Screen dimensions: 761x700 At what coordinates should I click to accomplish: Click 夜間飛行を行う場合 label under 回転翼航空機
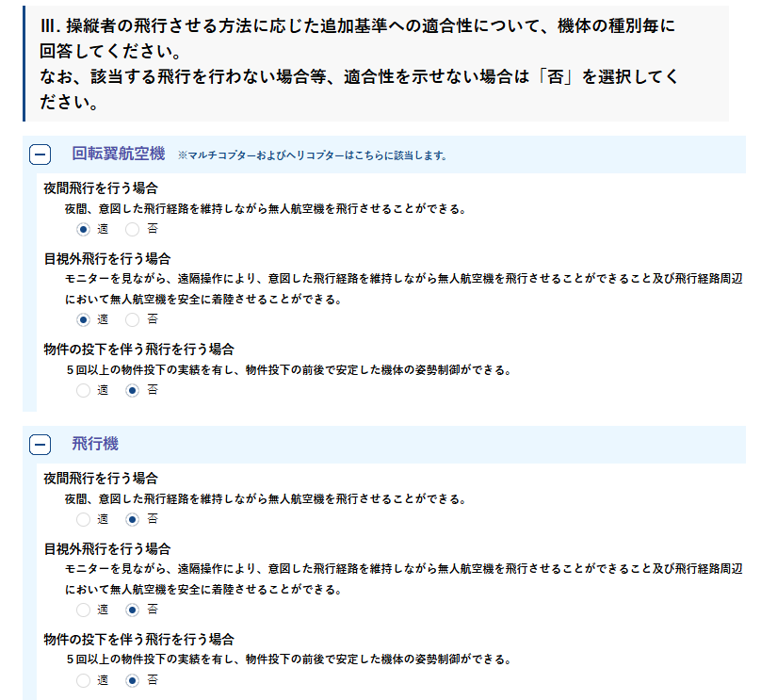pyautogui.click(x=101, y=187)
